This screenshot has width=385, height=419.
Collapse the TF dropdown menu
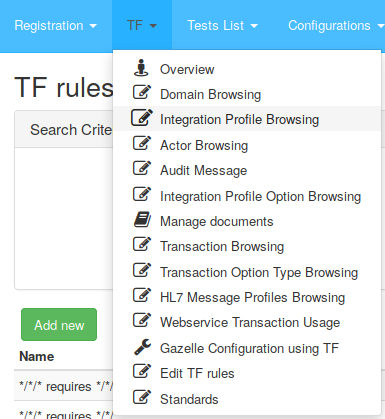(142, 26)
